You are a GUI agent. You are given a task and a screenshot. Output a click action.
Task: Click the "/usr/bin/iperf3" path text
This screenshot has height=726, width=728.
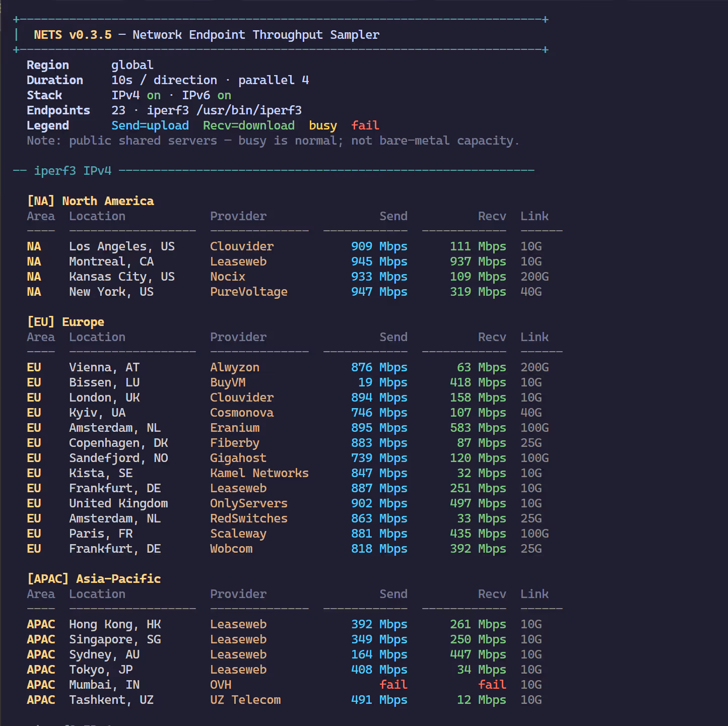[249, 110]
